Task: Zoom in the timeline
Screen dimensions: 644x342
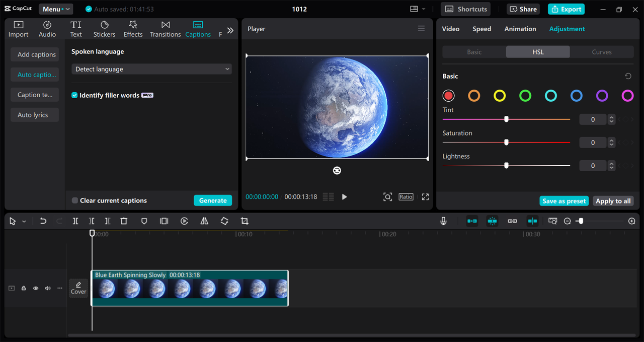Action: tap(632, 221)
